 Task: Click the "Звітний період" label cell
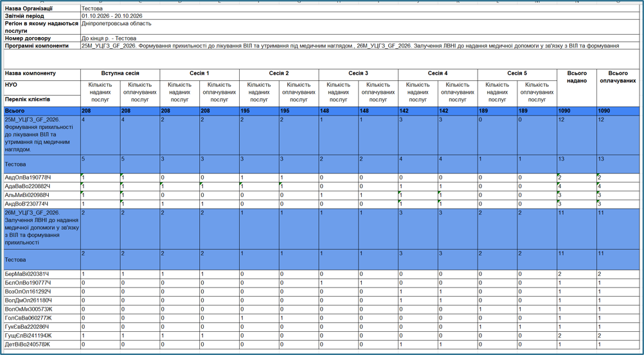(x=42, y=16)
